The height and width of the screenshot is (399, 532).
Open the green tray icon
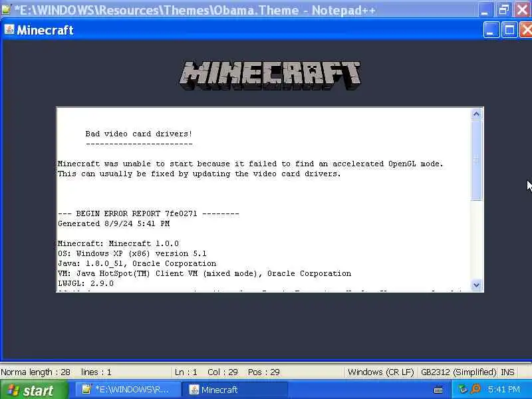click(x=463, y=389)
